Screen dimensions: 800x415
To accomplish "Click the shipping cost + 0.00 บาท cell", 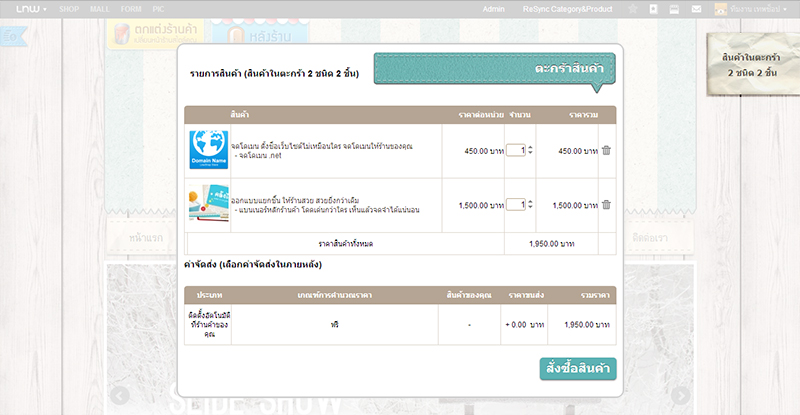I will click(524, 325).
